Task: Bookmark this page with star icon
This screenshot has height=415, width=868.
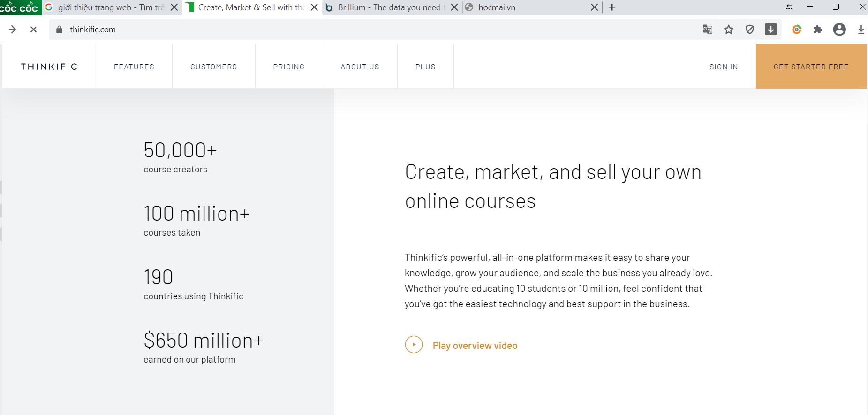Action: 728,30
